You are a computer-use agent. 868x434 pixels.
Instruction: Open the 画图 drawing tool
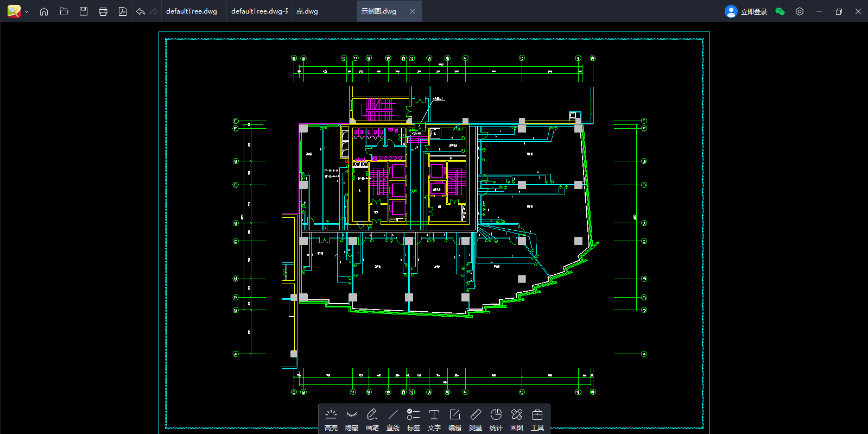click(x=517, y=420)
